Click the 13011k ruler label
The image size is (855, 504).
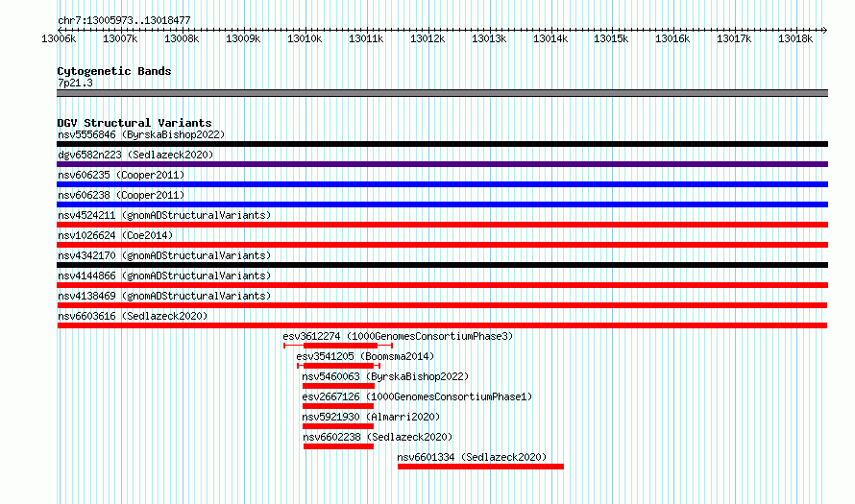[x=366, y=39]
